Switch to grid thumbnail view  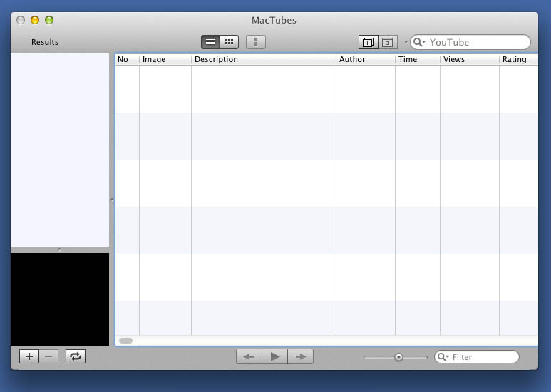point(230,42)
